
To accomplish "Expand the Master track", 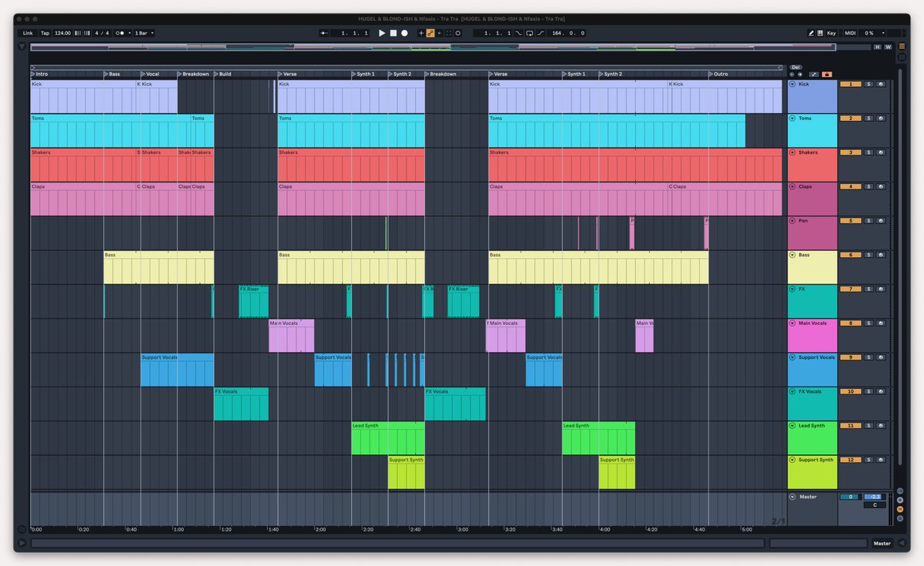I will tap(792, 497).
